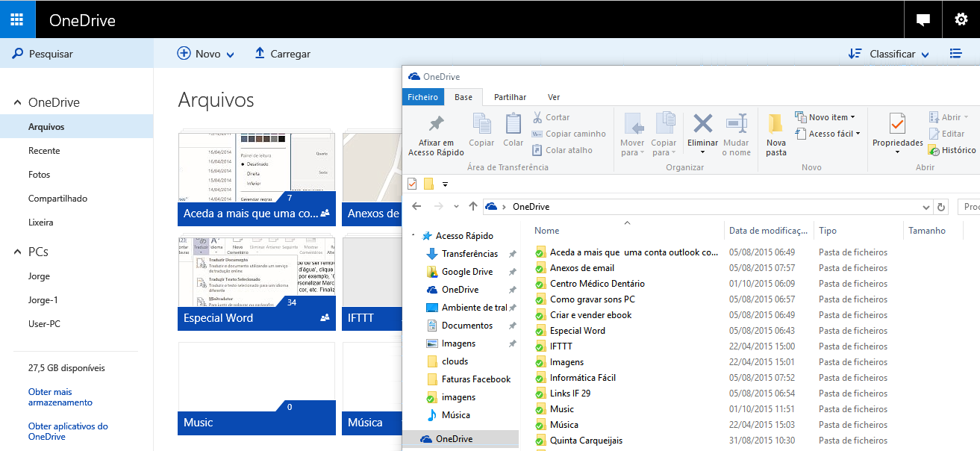Click the Afixar em Acesso Rápido pin icon
The width and height of the screenshot is (980, 451).
[436, 123]
